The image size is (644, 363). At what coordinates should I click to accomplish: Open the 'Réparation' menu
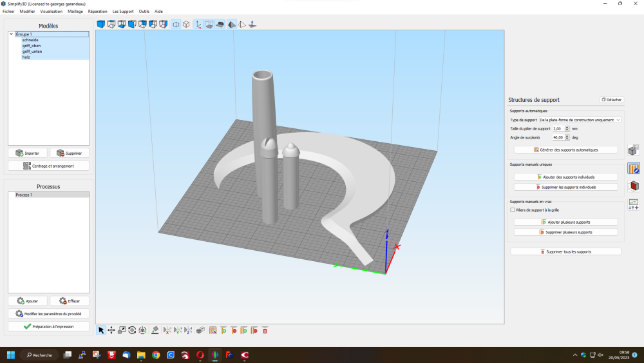click(97, 12)
